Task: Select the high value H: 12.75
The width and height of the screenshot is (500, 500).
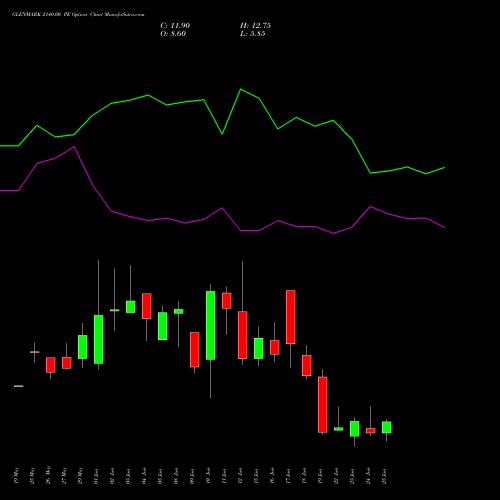Action: coord(255,26)
